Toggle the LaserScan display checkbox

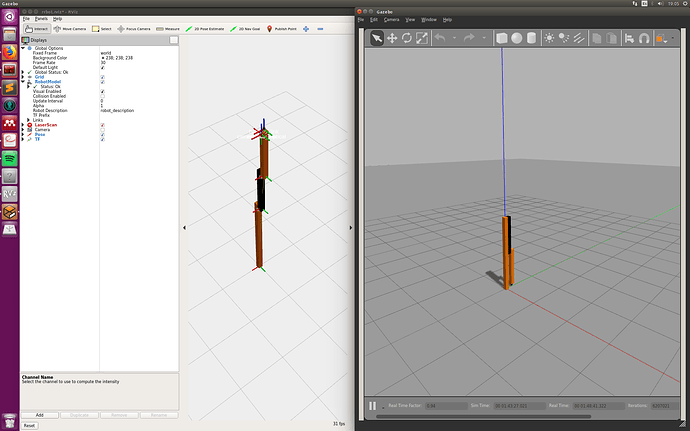103,125
